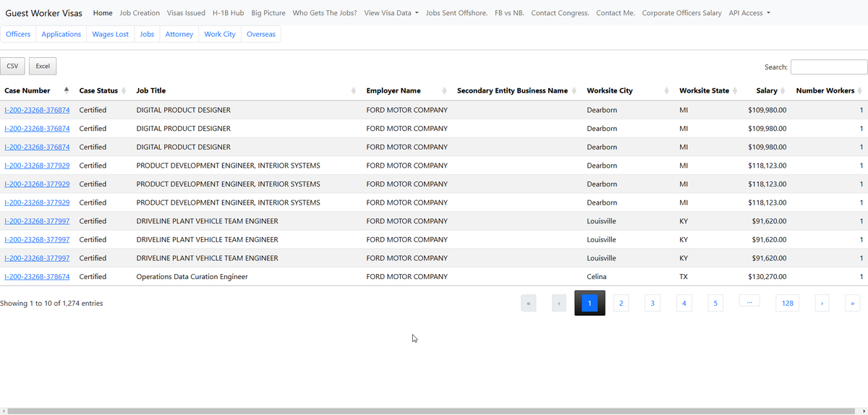Open Job Creation page

[140, 13]
